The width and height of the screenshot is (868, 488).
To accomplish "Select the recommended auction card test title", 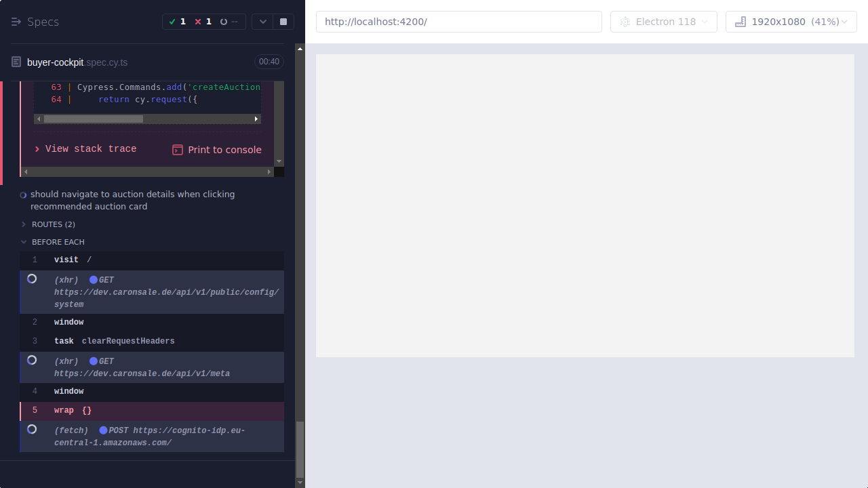I will [x=132, y=200].
